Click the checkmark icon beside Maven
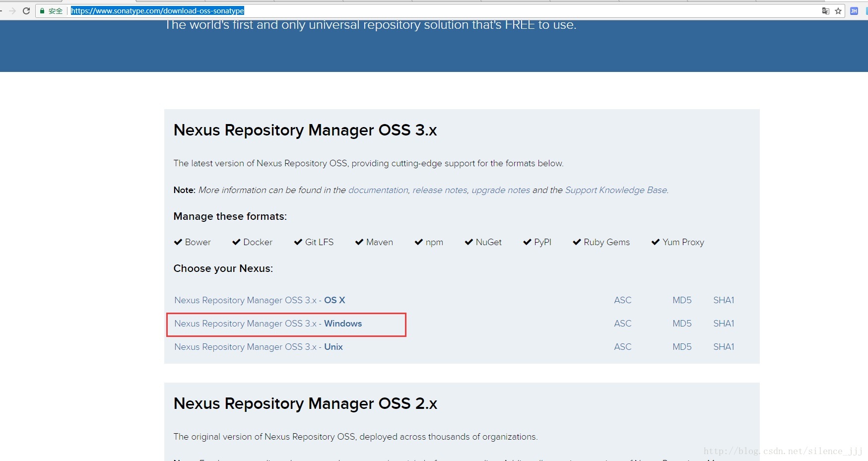 [x=359, y=242]
